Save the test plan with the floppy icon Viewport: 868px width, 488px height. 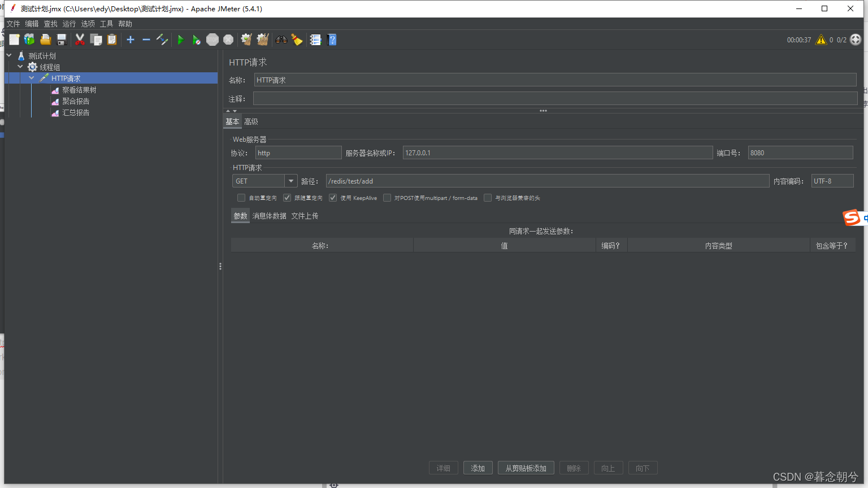point(62,40)
